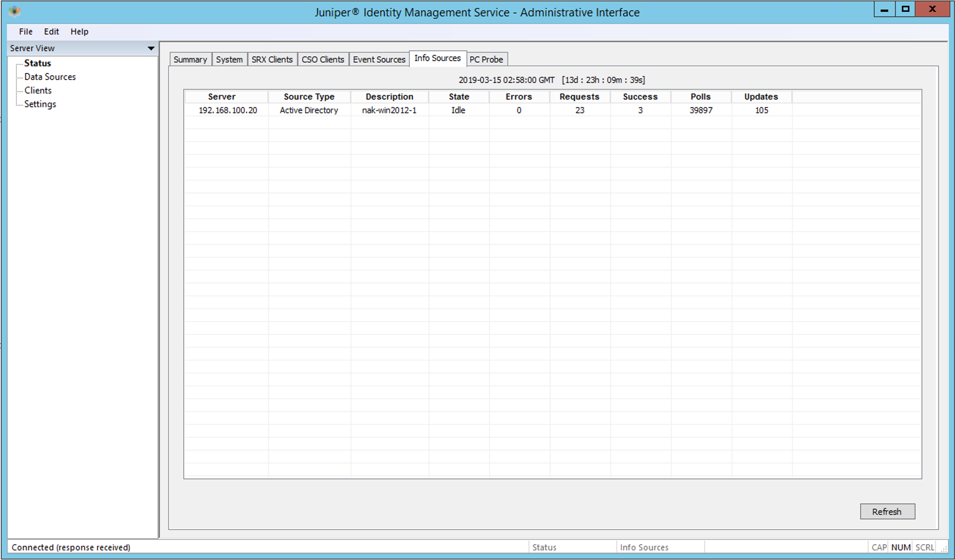The height and width of the screenshot is (560, 955).
Task: Click the Status pane in the status bar
Action: (572, 547)
